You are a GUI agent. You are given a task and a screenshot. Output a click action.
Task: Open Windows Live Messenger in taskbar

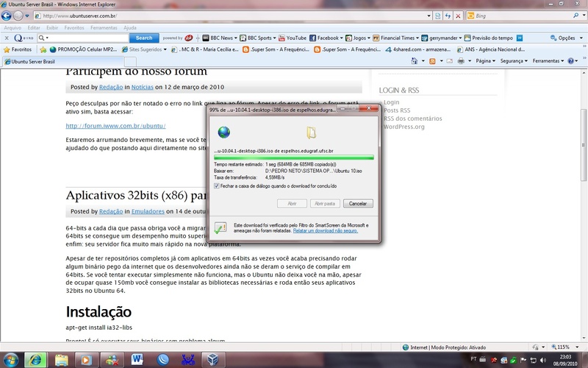click(x=112, y=360)
